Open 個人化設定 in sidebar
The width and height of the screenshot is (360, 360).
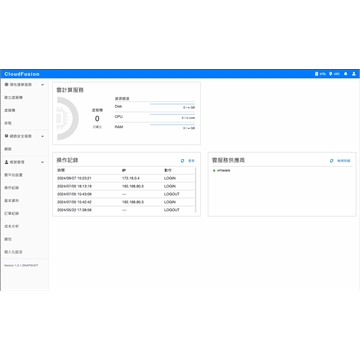(13, 252)
